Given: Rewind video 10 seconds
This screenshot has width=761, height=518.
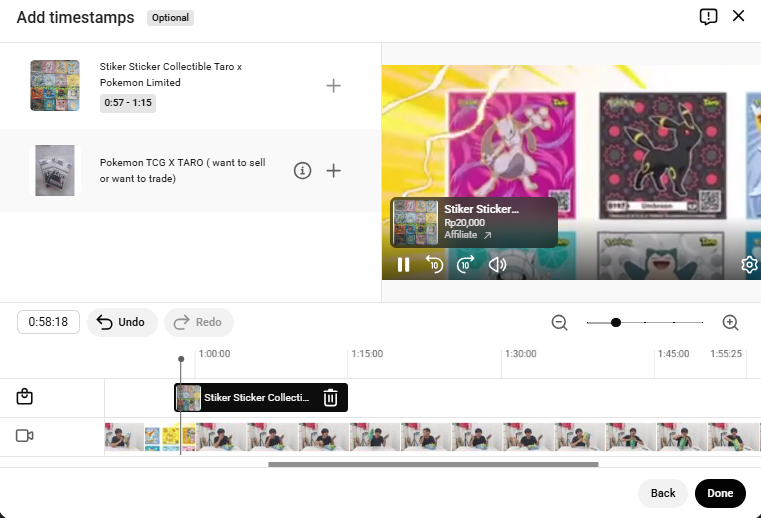Looking at the screenshot, I should [x=435, y=265].
